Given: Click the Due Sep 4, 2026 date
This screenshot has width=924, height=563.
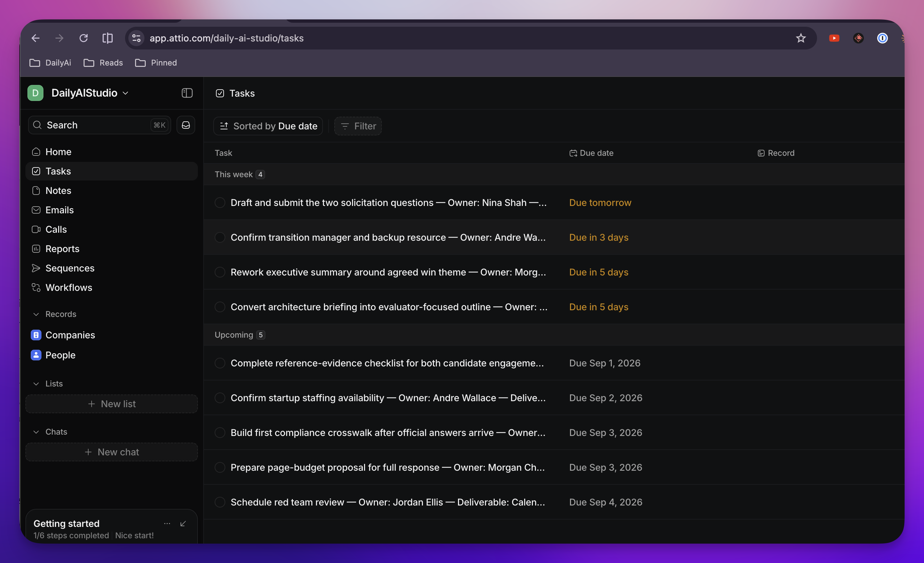Looking at the screenshot, I should (x=606, y=502).
